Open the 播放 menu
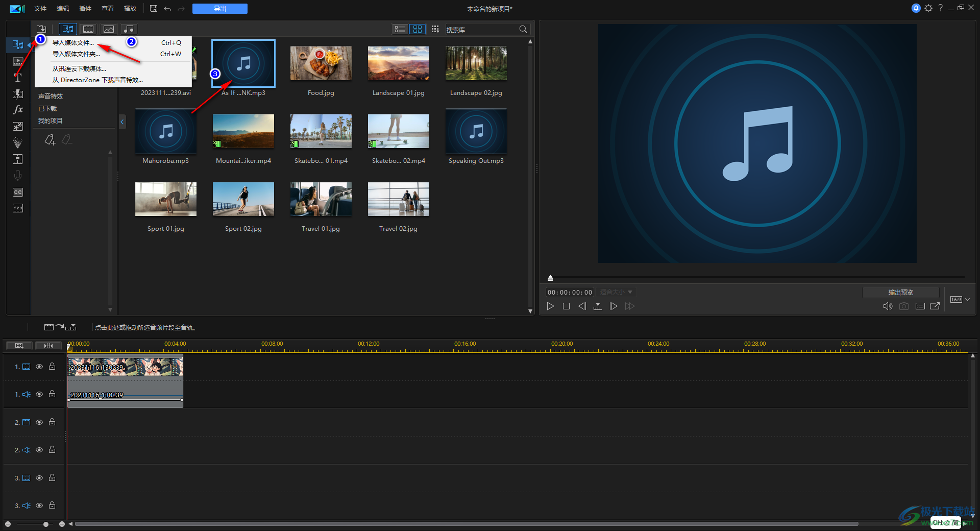 (x=130, y=9)
